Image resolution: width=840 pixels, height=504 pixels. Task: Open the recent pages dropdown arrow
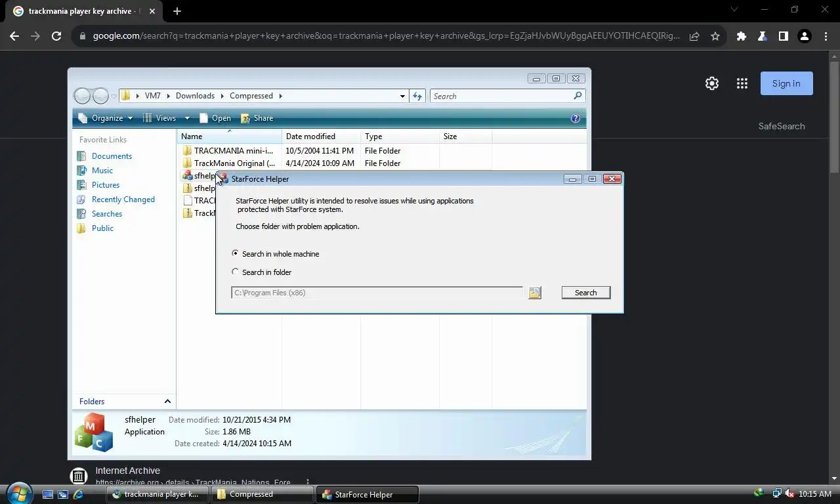click(x=114, y=96)
